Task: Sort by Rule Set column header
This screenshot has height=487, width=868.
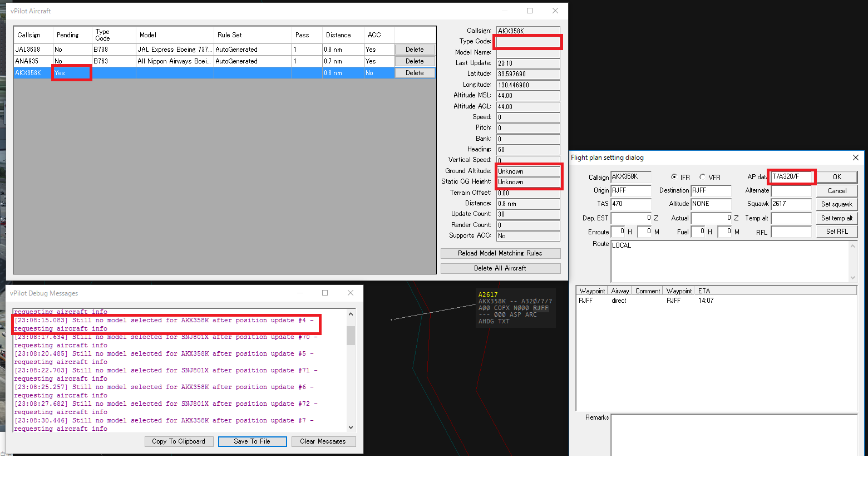Action: (x=253, y=35)
